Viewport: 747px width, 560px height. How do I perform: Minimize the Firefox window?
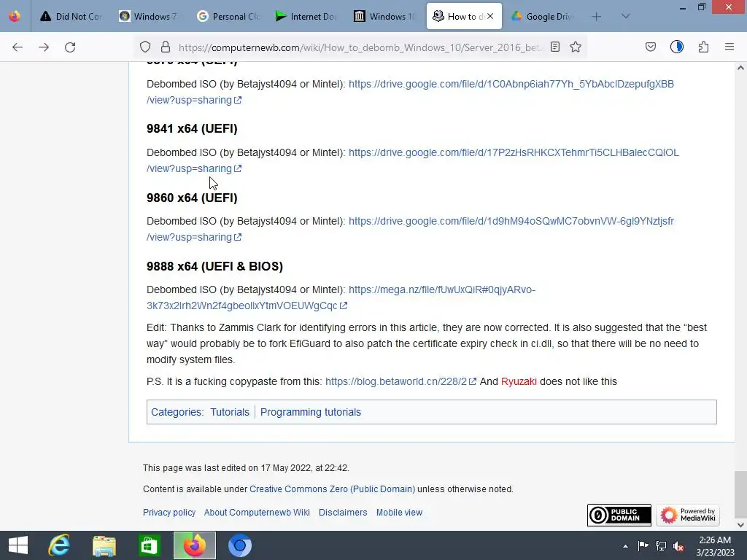click(683, 7)
